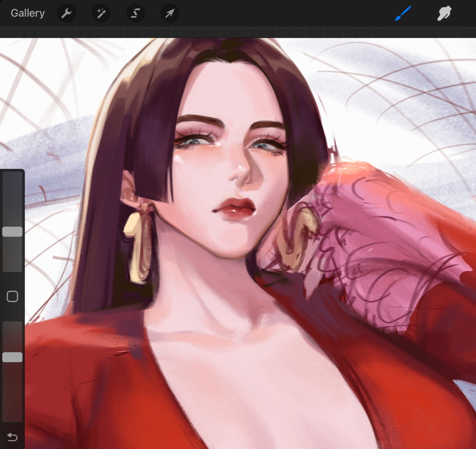Activate the Selection S-shaped tool
This screenshot has height=449, width=476.
tap(135, 13)
